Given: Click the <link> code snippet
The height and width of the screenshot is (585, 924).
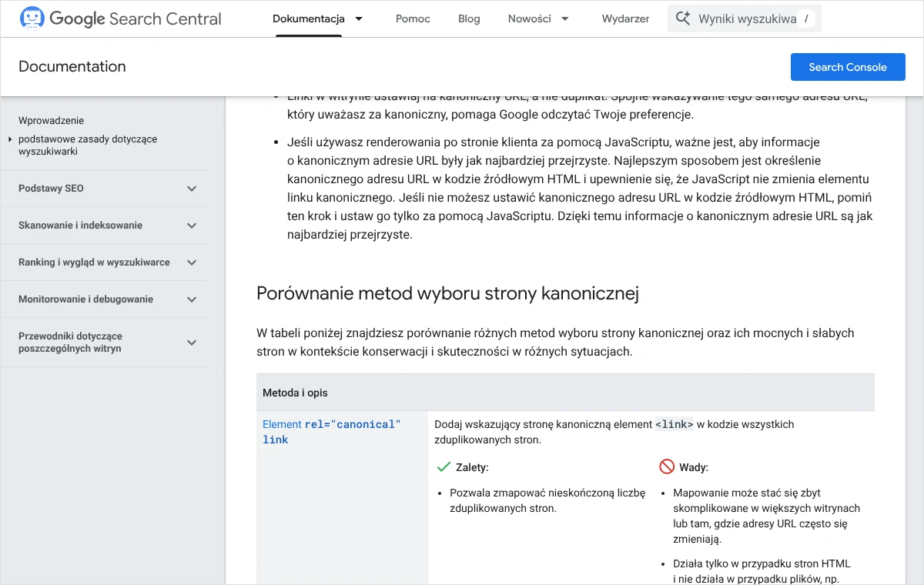Looking at the screenshot, I should coord(675,424).
